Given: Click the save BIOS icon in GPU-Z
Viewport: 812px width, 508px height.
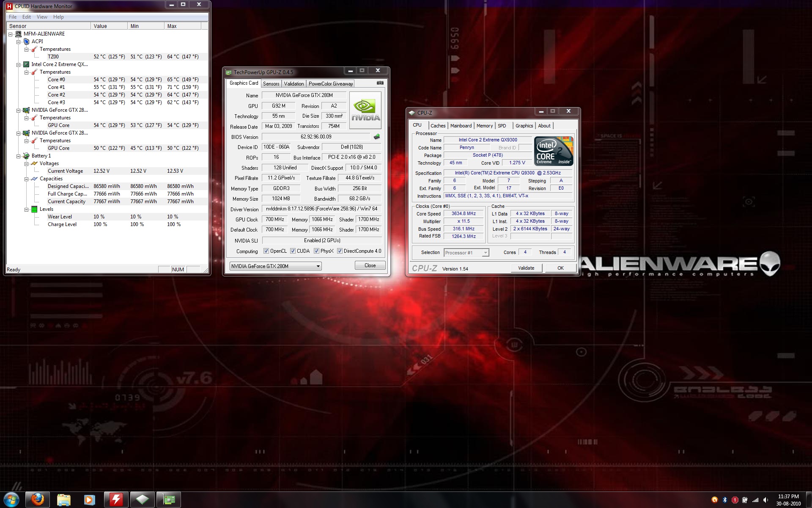Looking at the screenshot, I should (x=377, y=136).
